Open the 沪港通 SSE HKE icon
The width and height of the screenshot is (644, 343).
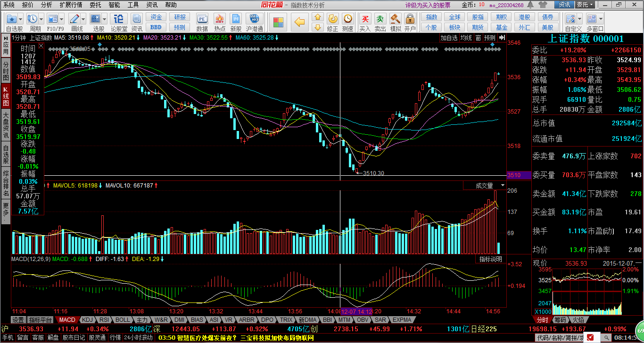[254, 19]
